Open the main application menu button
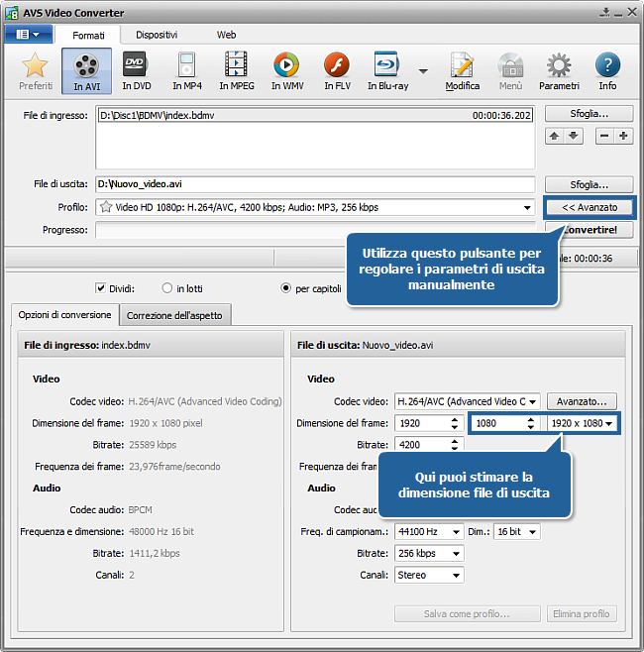The image size is (644, 652). pyautogui.click(x=29, y=34)
